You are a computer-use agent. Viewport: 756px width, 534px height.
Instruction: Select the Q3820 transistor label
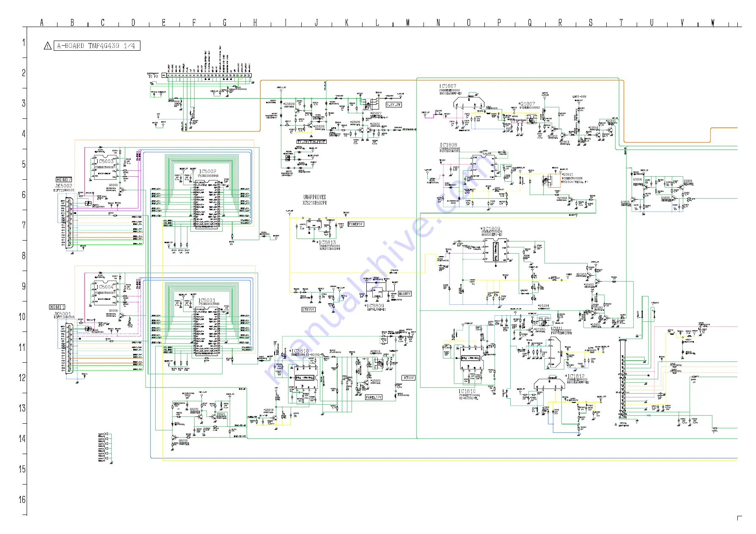pos(375,381)
